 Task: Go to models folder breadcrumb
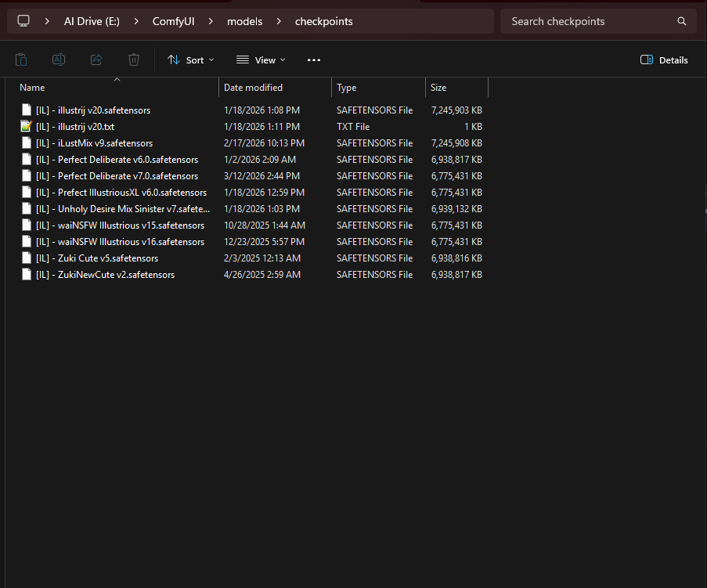(244, 21)
